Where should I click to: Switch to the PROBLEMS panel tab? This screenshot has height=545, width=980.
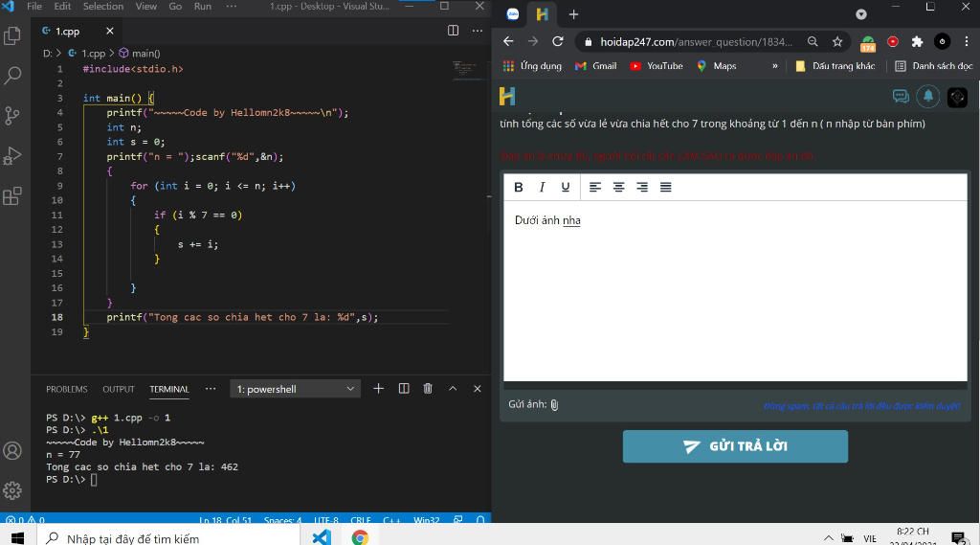[x=67, y=389]
